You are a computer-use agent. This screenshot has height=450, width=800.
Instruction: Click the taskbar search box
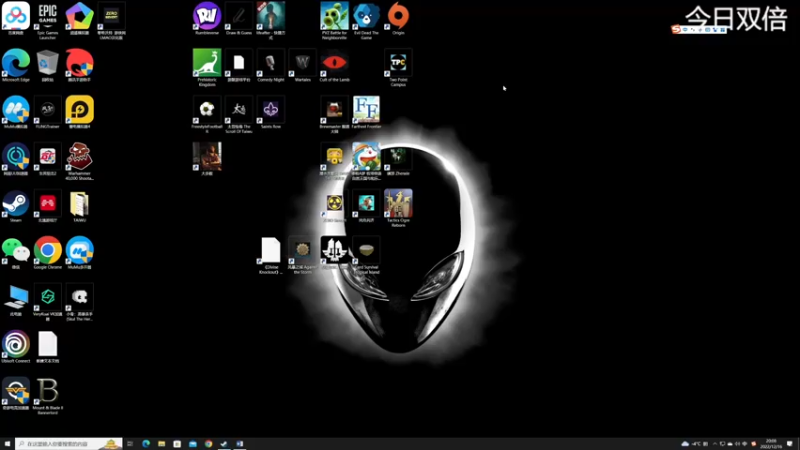coord(68,444)
